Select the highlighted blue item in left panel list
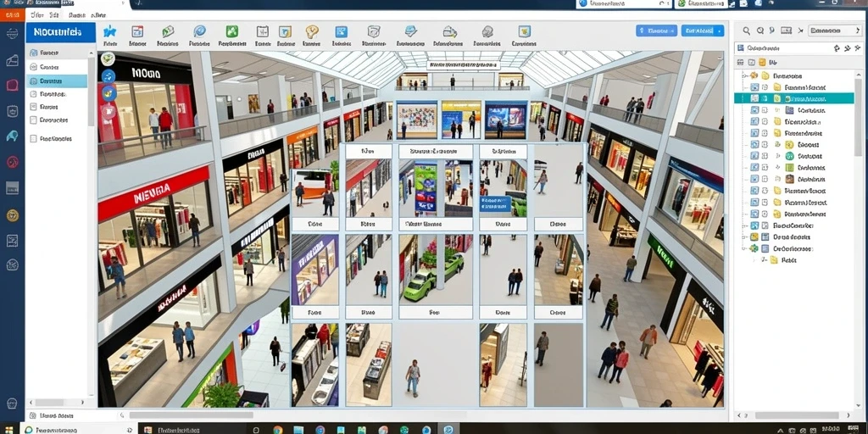The height and width of the screenshot is (434, 868). (57, 81)
